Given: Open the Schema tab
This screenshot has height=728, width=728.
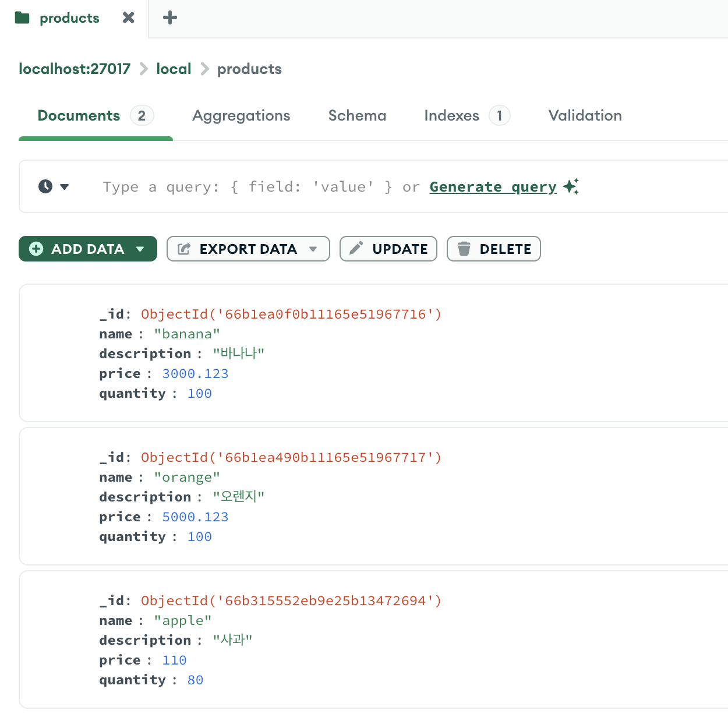Looking at the screenshot, I should [357, 115].
